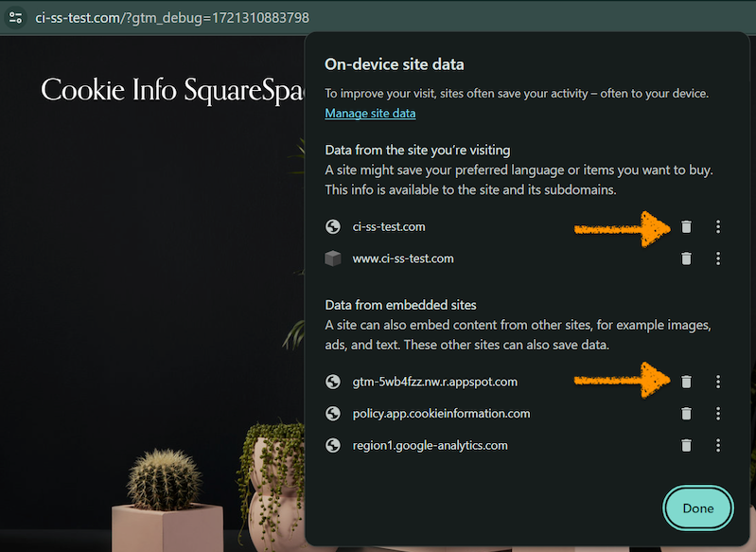The image size is (756, 552).
Task: Click the cube favicon beside www.ci-ss-test.com
Action: (333, 258)
